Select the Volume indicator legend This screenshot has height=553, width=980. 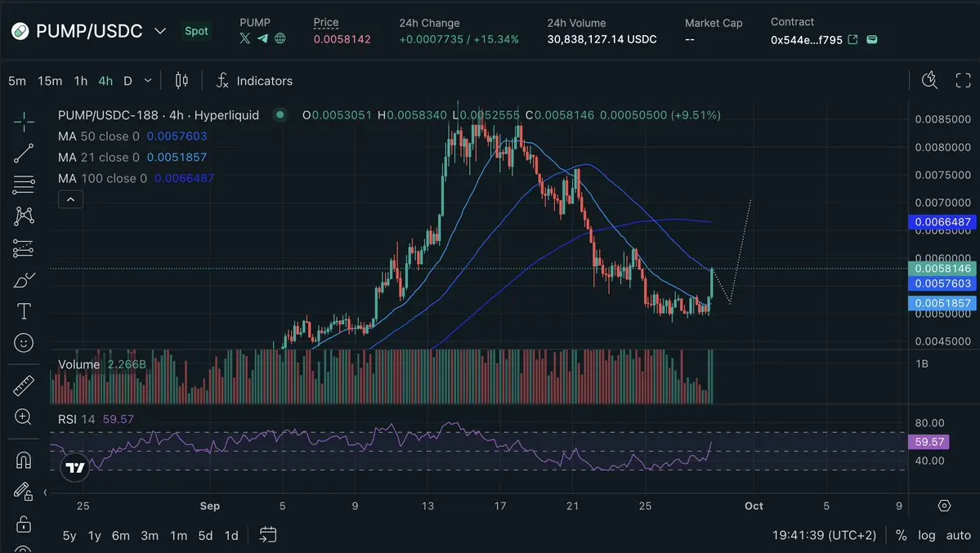click(x=102, y=364)
